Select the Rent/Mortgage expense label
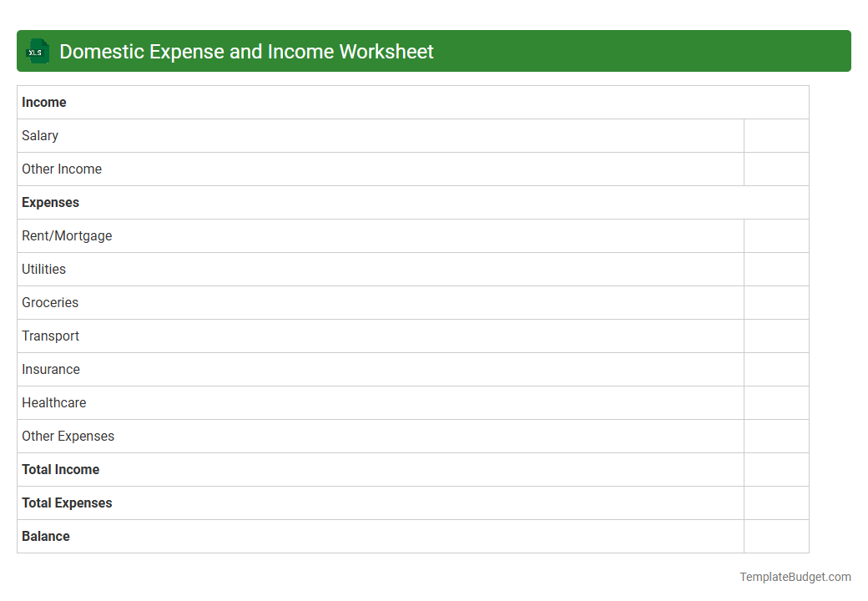 coord(67,235)
